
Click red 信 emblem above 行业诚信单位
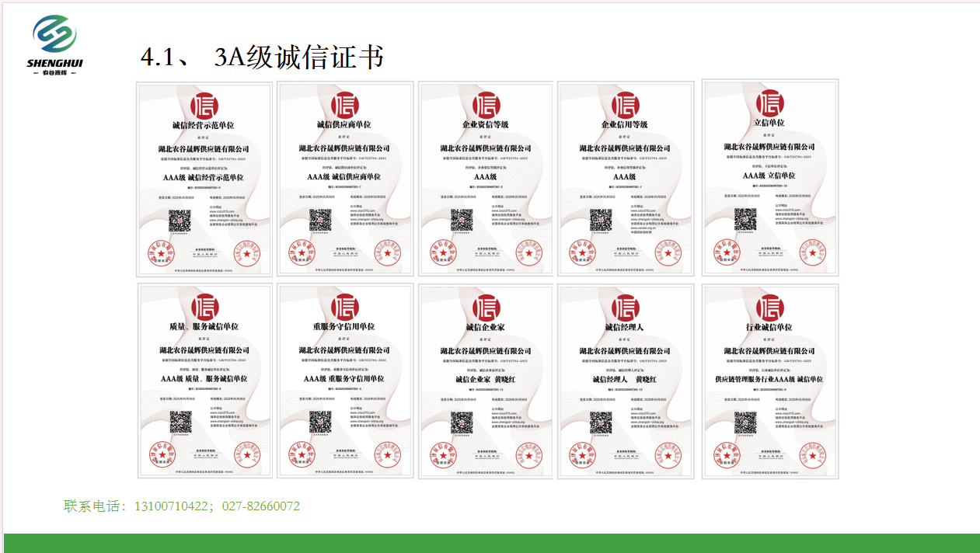click(770, 308)
